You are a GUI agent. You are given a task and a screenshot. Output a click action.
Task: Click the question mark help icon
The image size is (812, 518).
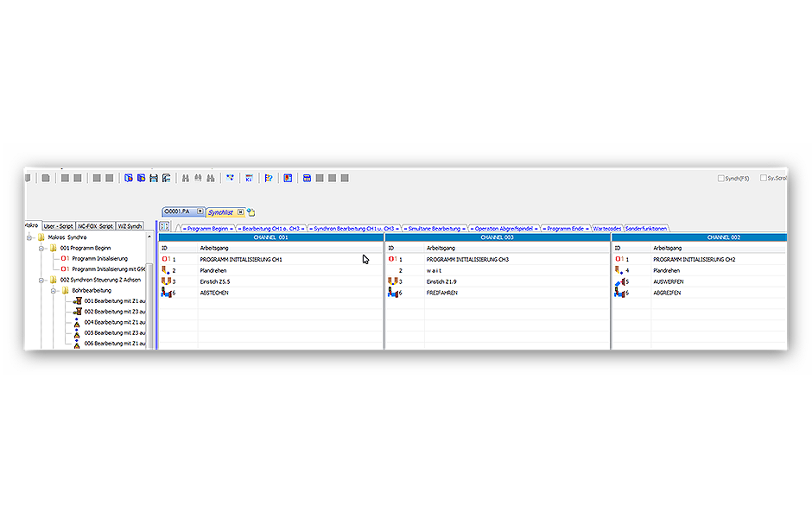[269, 178]
